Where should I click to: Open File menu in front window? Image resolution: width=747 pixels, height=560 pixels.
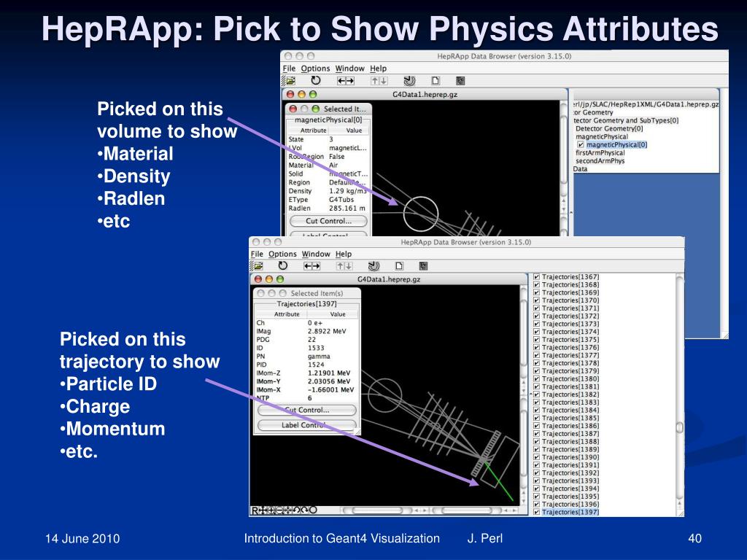click(x=257, y=254)
